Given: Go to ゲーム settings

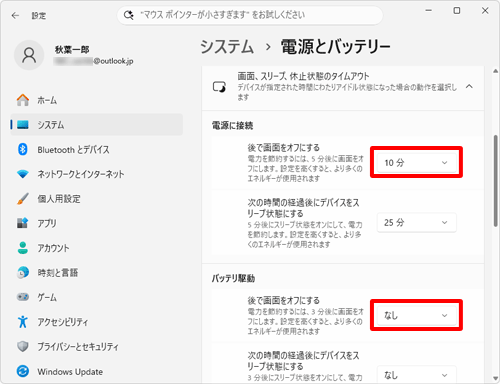Looking at the screenshot, I should click(x=97, y=297).
